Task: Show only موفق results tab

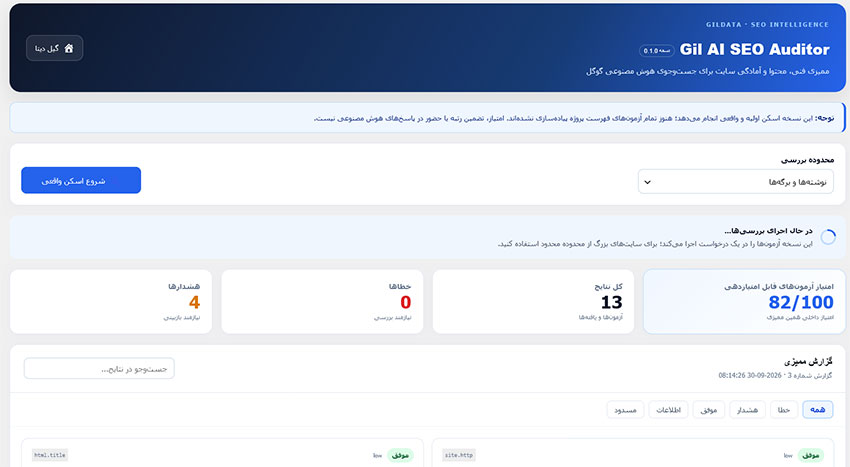Action: pyautogui.click(x=709, y=410)
